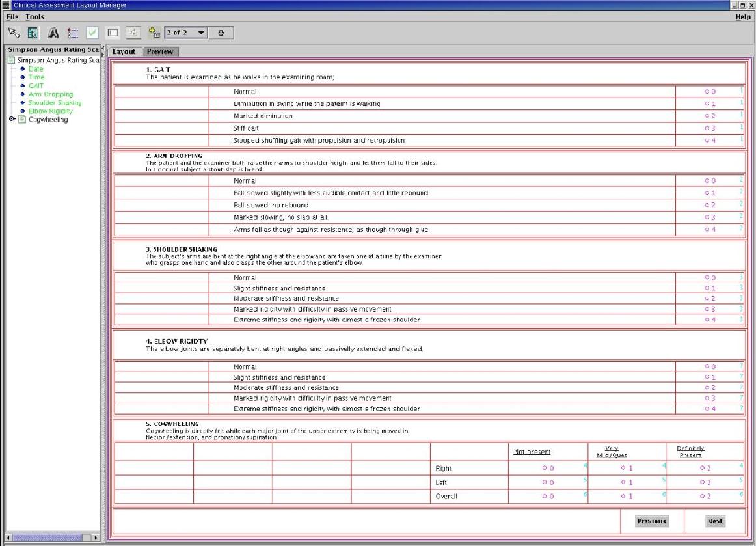Select the text label 'A' tool

[53, 33]
